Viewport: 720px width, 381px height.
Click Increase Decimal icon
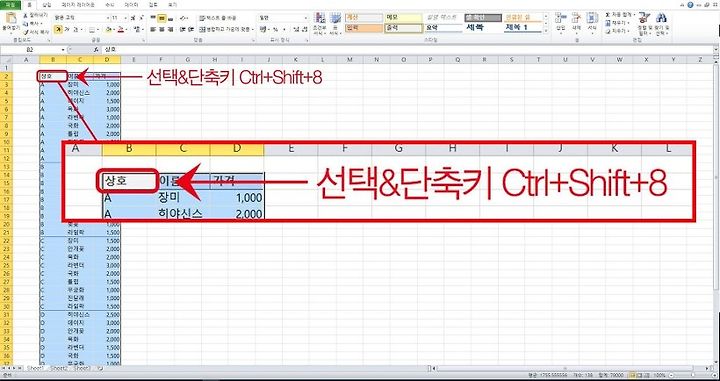tap(296, 29)
